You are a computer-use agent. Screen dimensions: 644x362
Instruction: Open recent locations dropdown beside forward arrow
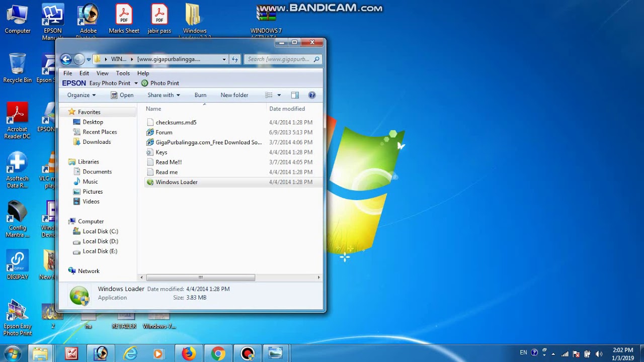click(89, 59)
